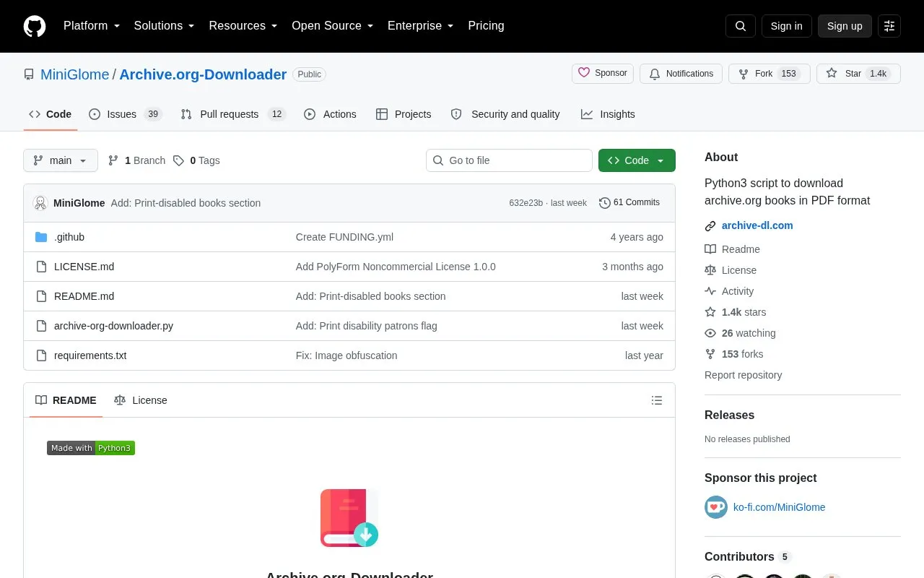Click the MiniGlome avatar in commit row

pyautogui.click(x=40, y=203)
